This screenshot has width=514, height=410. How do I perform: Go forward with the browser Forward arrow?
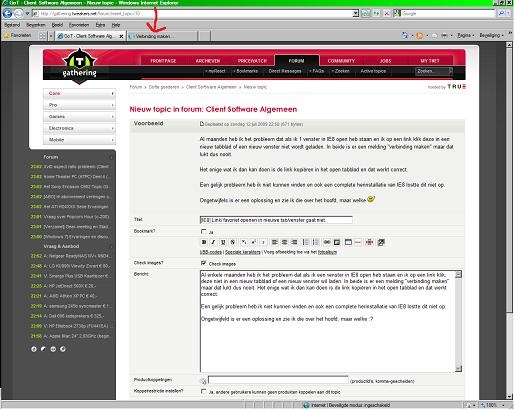point(18,14)
